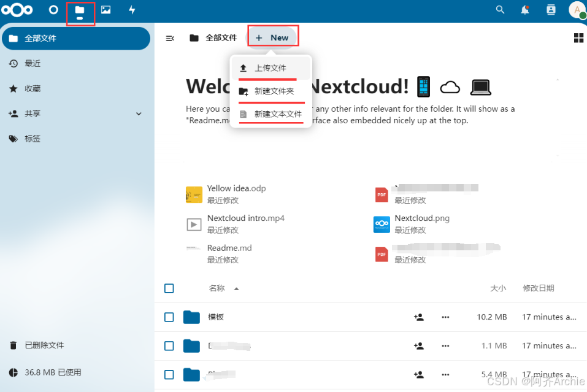Viewport: 587px width, 392px height.
Task: Open the 模板 folder
Action: 216,317
